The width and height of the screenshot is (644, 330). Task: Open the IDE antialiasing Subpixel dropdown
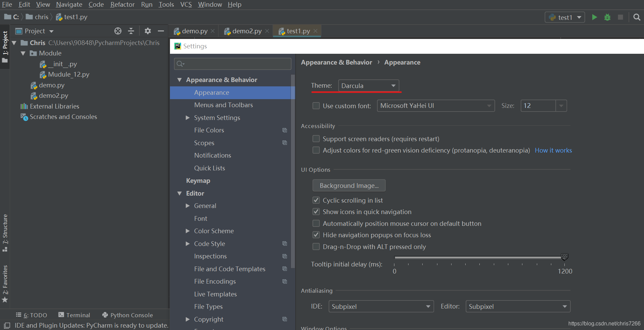381,306
